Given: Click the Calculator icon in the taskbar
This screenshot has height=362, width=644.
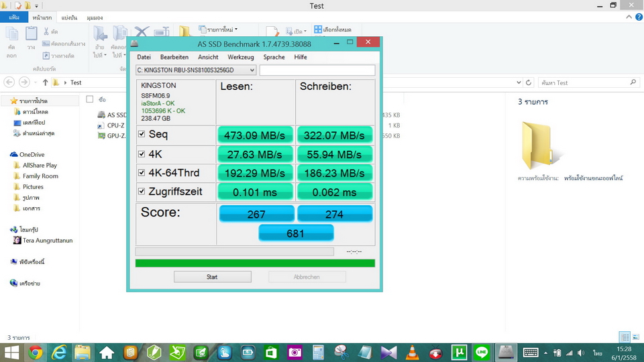Looking at the screenshot, I should pyautogui.click(x=318, y=353).
